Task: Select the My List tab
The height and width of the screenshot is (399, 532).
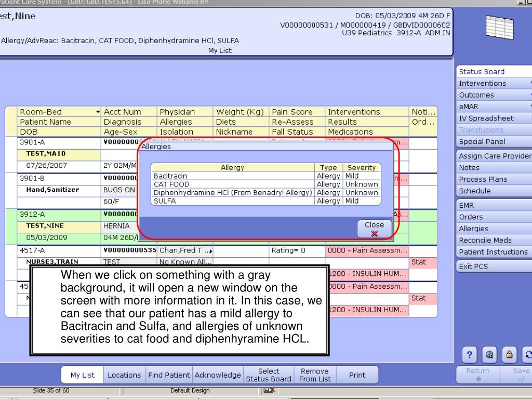Action: (83, 375)
